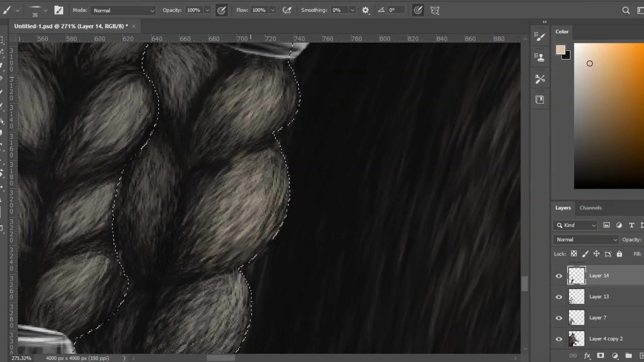
Task: Expand the Flow slider arrow
Action: [x=273, y=10]
